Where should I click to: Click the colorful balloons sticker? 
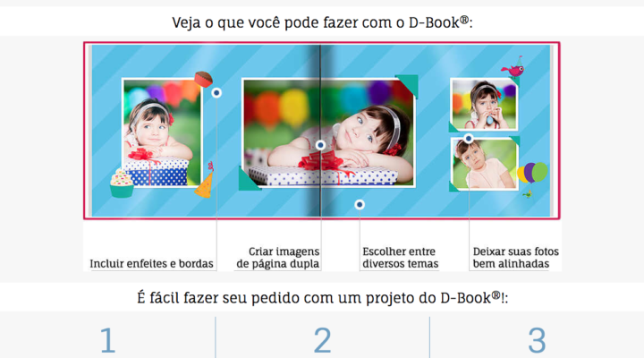tap(532, 174)
